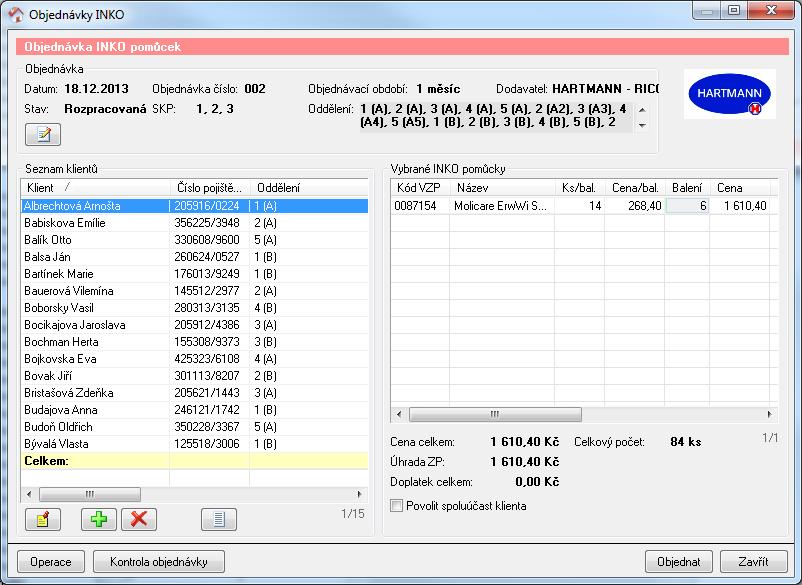The image size is (802, 585).
Task: Enable Povolit spoluúčast klienta checkbox
Action: pyautogui.click(x=396, y=506)
